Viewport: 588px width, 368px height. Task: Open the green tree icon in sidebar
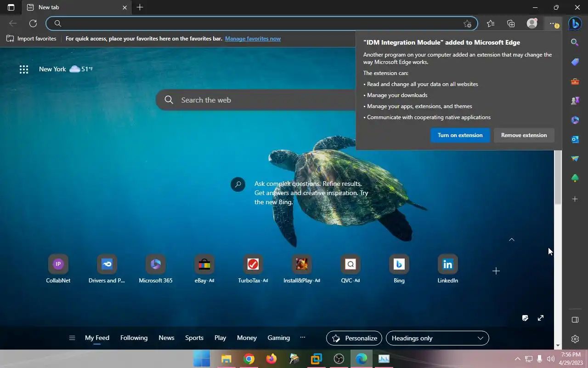[x=575, y=178]
